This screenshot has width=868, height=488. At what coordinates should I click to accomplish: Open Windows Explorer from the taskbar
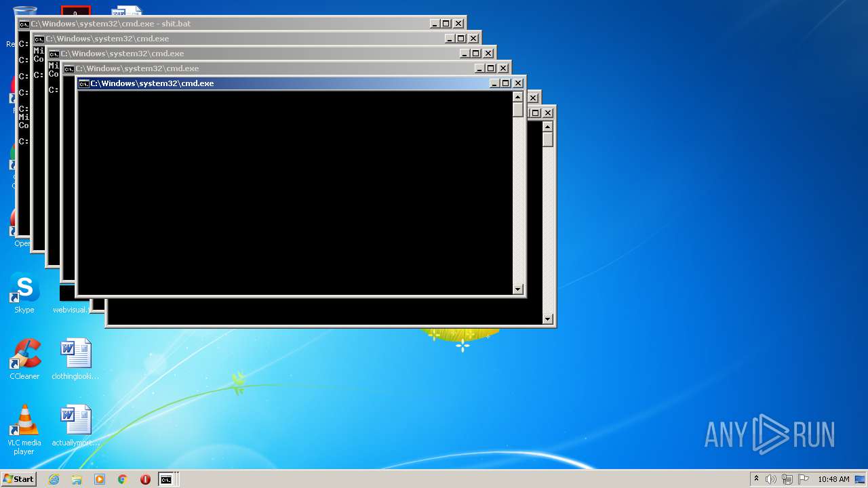pyautogui.click(x=77, y=479)
